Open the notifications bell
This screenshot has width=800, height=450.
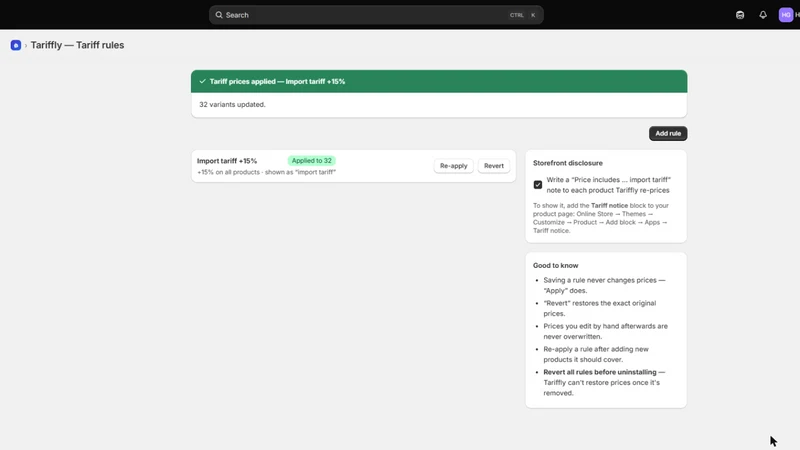[x=763, y=15]
